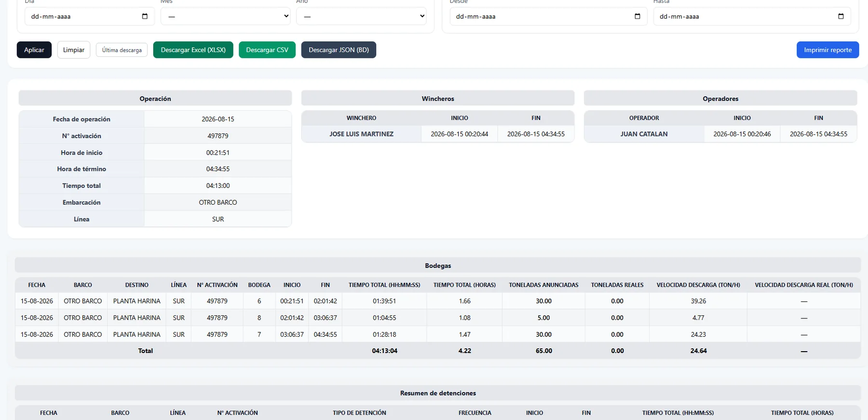
Task: Expand the Mes dropdown
Action: (x=226, y=16)
